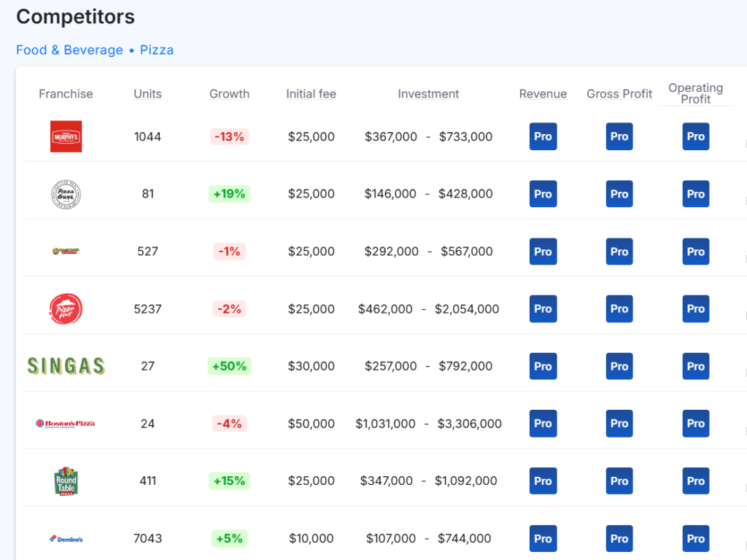Click the Units column header

(x=147, y=94)
